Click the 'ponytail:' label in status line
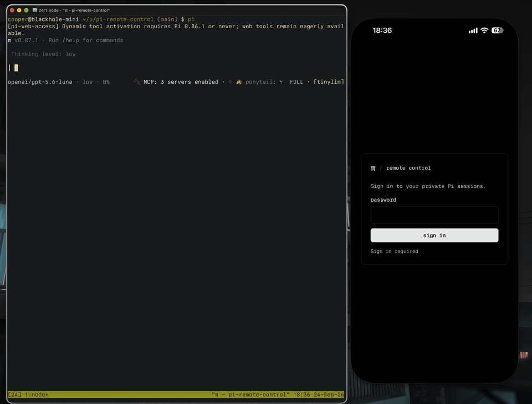This screenshot has height=404, width=532. click(260, 82)
